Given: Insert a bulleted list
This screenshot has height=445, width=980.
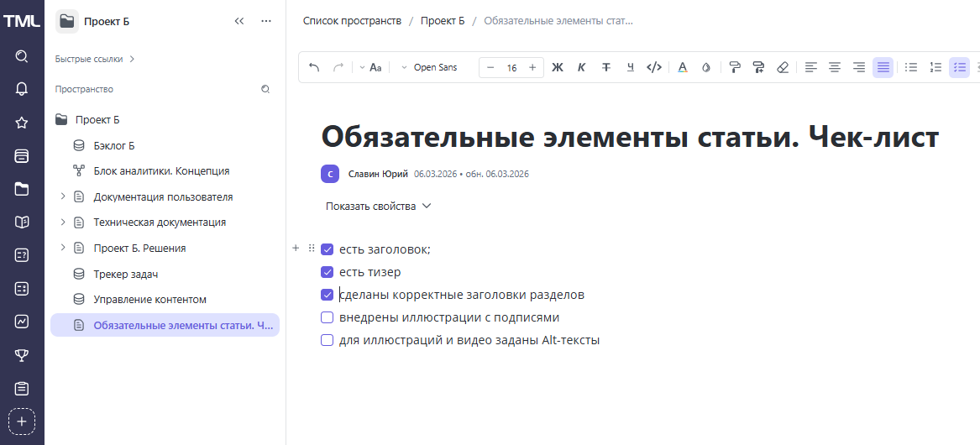Looking at the screenshot, I should pyautogui.click(x=912, y=67).
